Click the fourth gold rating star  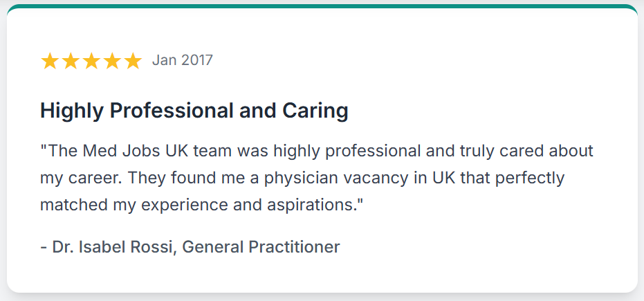click(112, 61)
